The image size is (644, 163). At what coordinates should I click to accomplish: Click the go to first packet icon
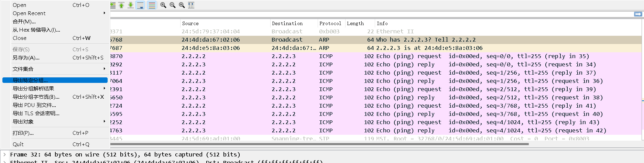121,5
